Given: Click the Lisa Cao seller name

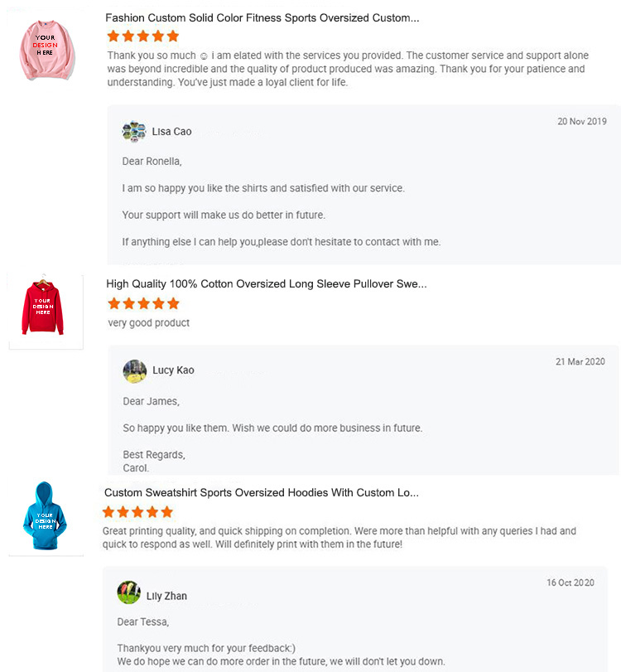Looking at the screenshot, I should pyautogui.click(x=172, y=132).
